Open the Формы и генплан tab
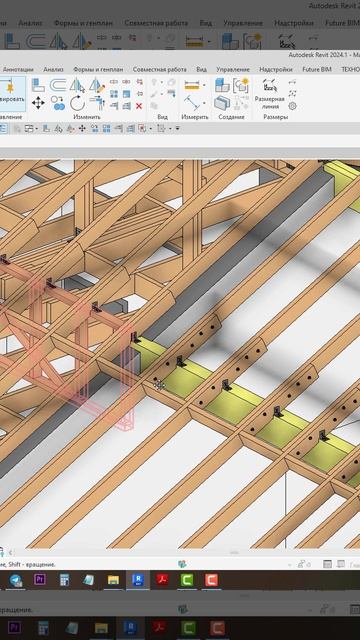This screenshot has width=360, height=640. pos(98,69)
